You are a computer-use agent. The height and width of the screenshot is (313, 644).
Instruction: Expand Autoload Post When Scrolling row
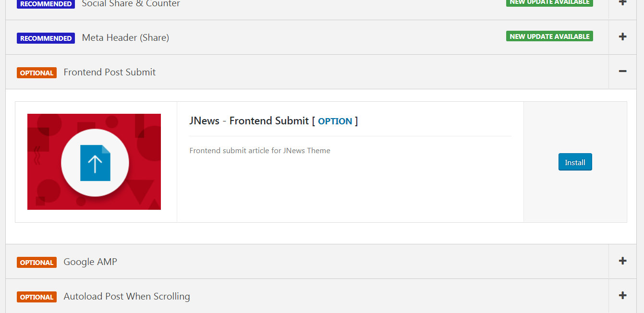pos(622,296)
